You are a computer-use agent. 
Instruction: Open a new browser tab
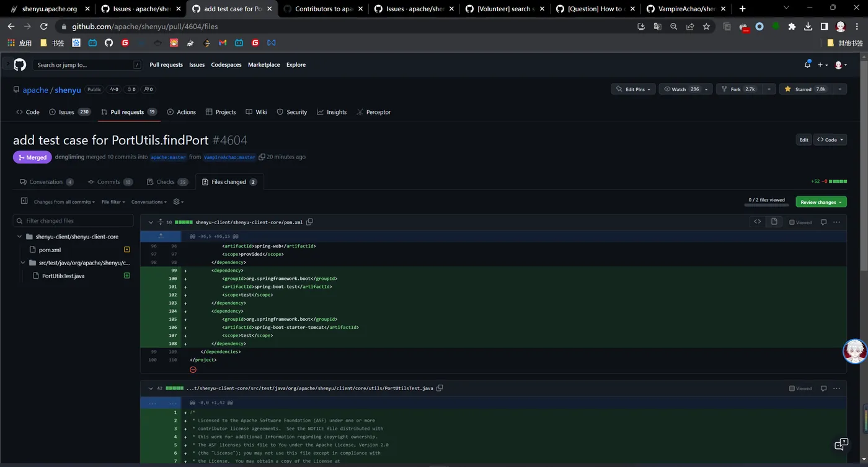tap(742, 9)
